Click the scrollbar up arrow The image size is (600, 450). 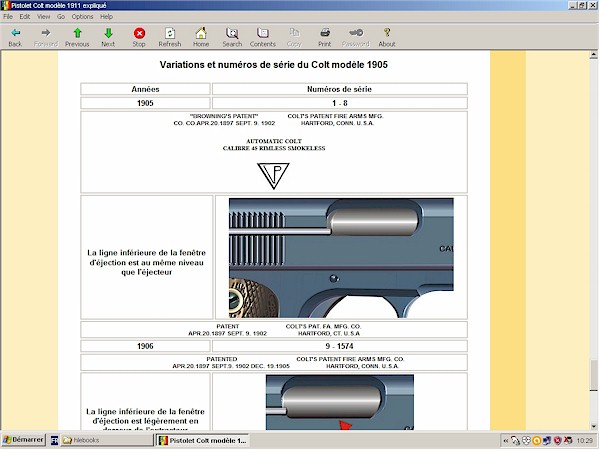coord(594,55)
